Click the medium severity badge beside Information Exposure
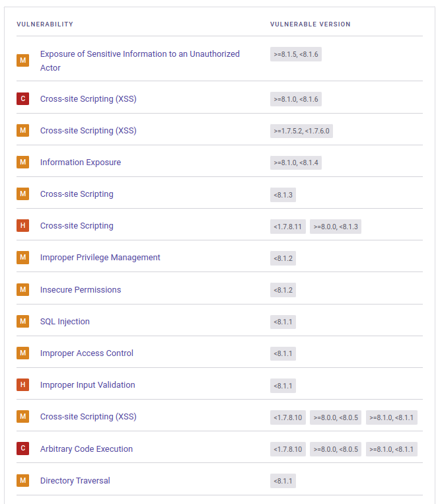Image resolution: width=440 pixels, height=504 pixels. (x=23, y=162)
